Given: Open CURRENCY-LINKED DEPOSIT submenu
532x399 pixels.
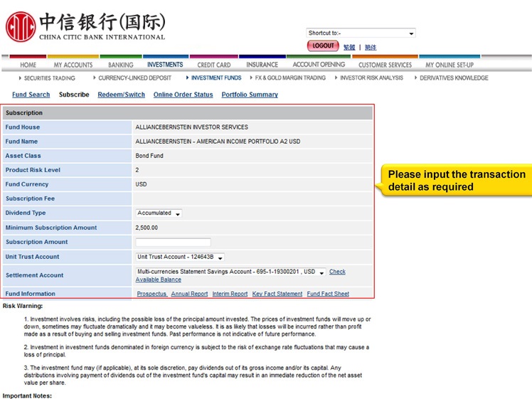Looking at the screenshot, I should (x=134, y=78).
